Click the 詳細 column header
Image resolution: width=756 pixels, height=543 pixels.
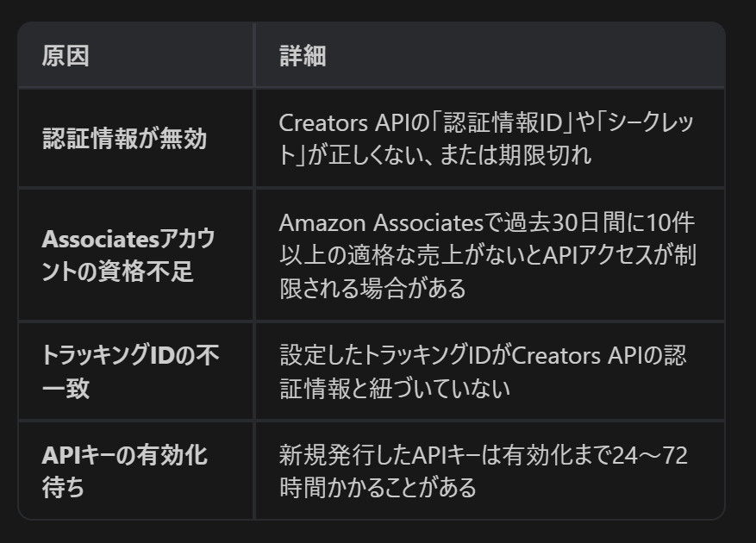[x=303, y=57]
